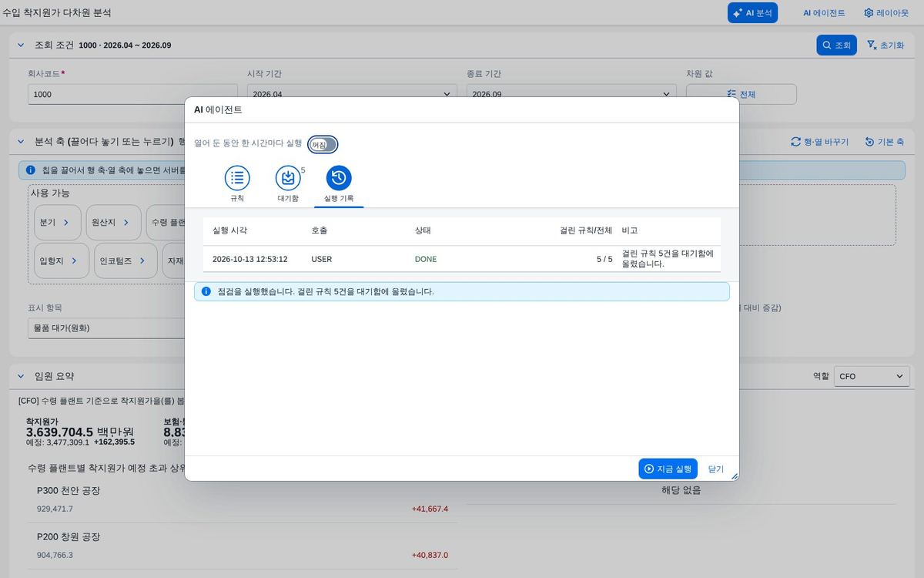This screenshot has width=924, height=578.
Task: Click the 실행 시각 column header
Action: coord(229,230)
